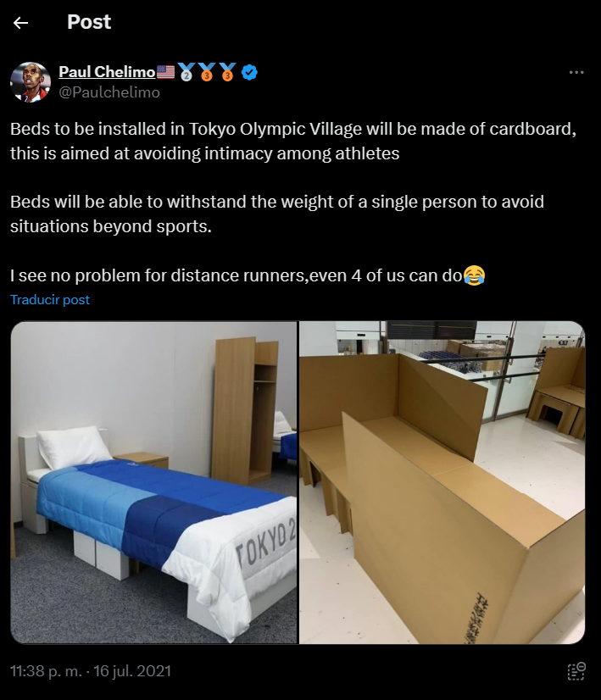Click the tweet paragraph about cardboard beds
The image size is (601, 700).
pyautogui.click(x=293, y=141)
